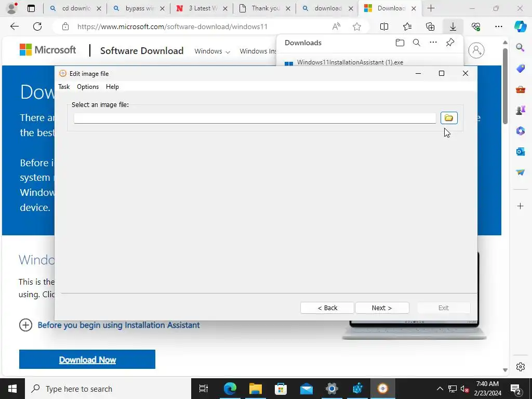Open Microsoft logo home link

click(x=48, y=50)
